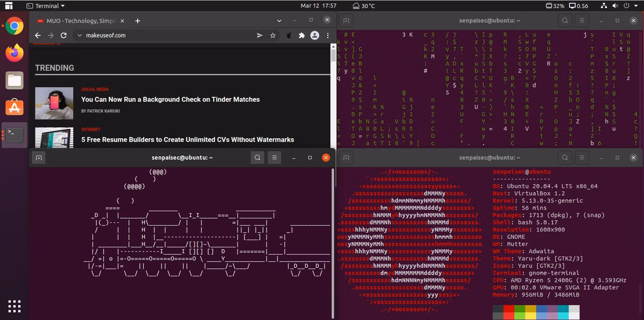644x320 pixels.
Task: Click the 32% memory indicator in top bar
Action: [x=555, y=6]
